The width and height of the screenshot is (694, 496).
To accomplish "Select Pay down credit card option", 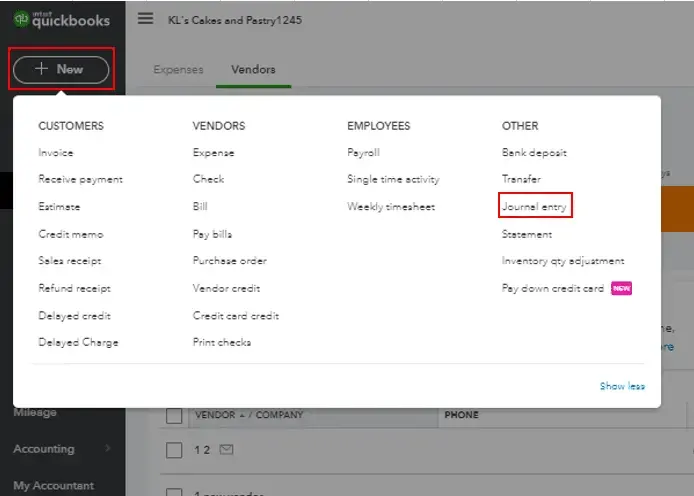I will 553,288.
